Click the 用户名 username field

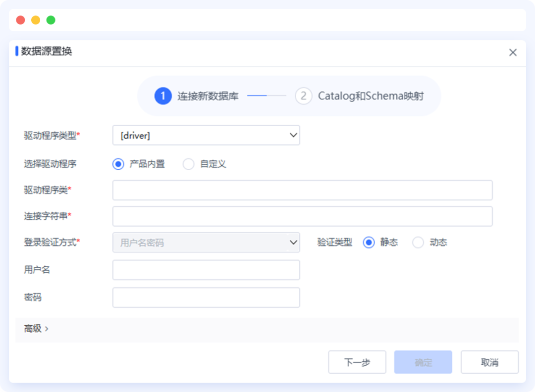point(206,270)
